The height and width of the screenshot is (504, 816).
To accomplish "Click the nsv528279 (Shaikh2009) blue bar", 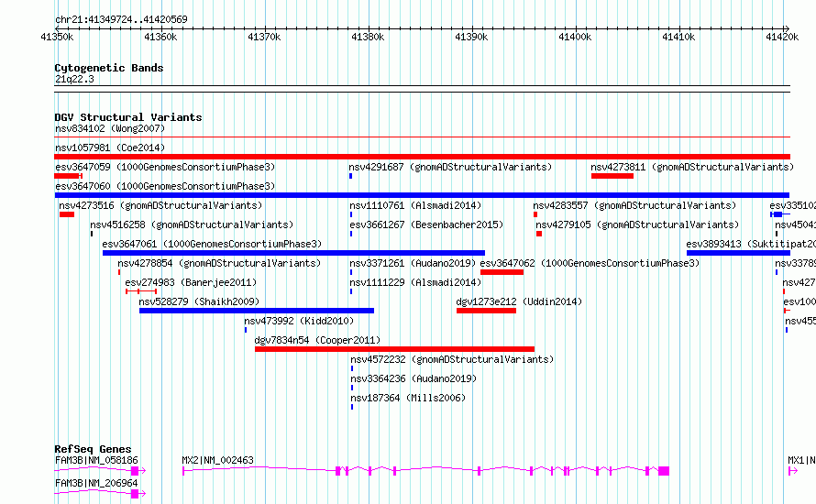I will pyautogui.click(x=257, y=311).
